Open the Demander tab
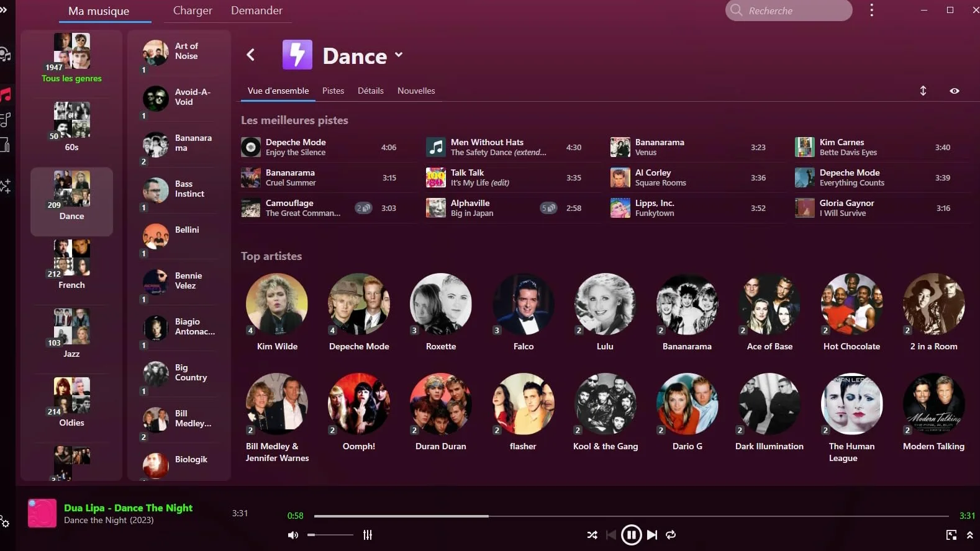 [256, 11]
